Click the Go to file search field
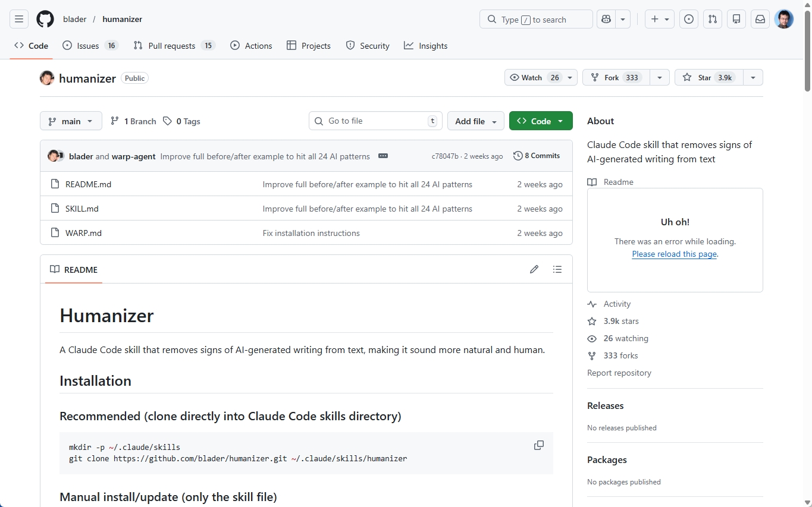Screen dimensions: 812x507 [375, 121]
